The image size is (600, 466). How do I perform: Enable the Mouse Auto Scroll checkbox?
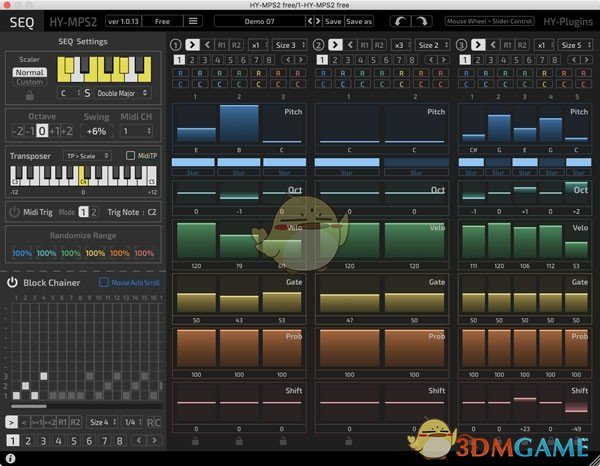pyautogui.click(x=104, y=282)
